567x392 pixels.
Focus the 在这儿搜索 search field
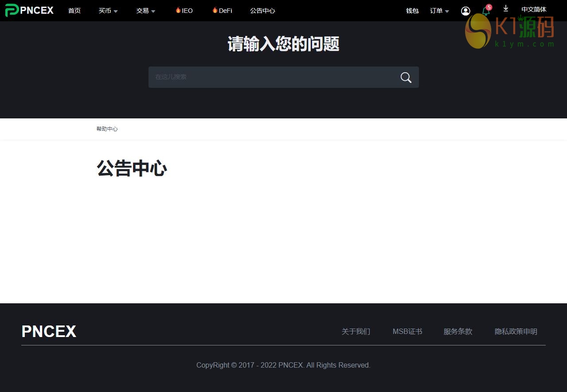pyautogui.click(x=283, y=77)
